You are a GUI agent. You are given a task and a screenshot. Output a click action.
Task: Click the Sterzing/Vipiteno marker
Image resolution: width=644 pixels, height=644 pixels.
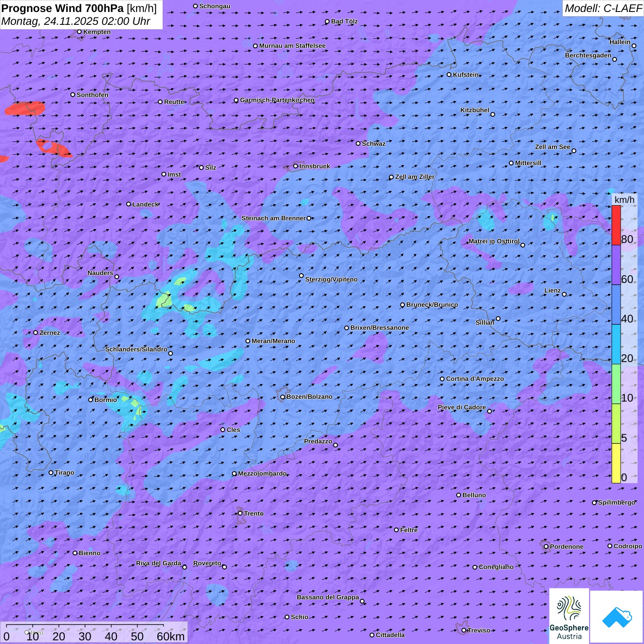pyautogui.click(x=301, y=276)
